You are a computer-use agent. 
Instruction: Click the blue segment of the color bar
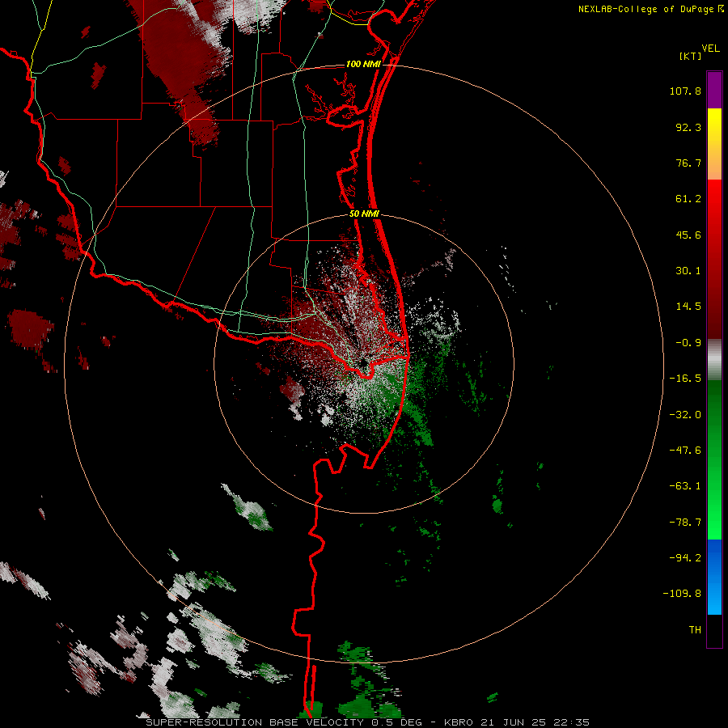(714, 577)
